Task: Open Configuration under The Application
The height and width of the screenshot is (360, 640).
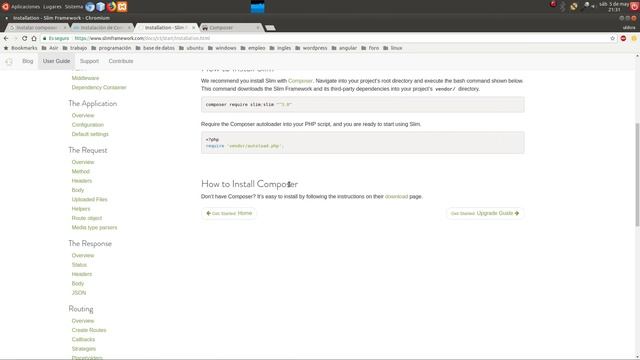Action: [x=88, y=125]
